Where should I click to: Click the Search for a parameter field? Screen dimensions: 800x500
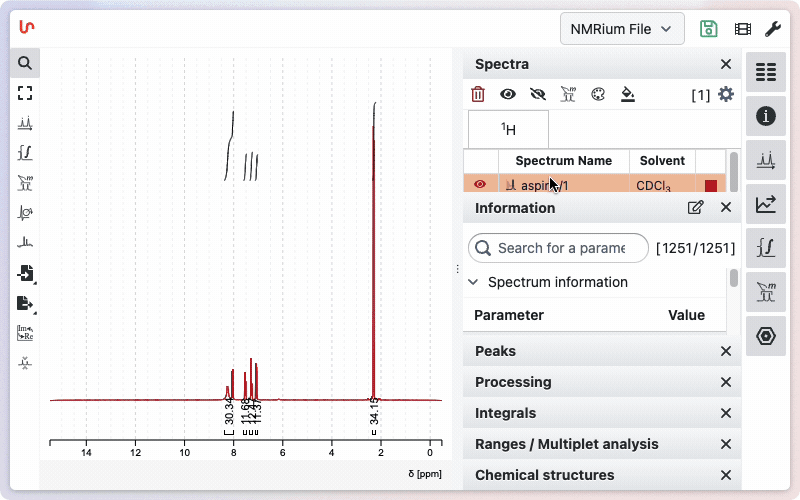pyautogui.click(x=558, y=248)
